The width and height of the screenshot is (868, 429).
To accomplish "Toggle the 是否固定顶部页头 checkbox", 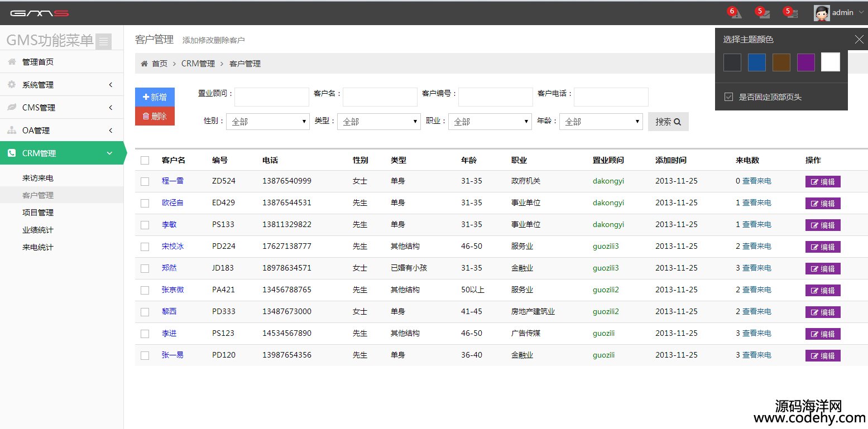I will [728, 97].
